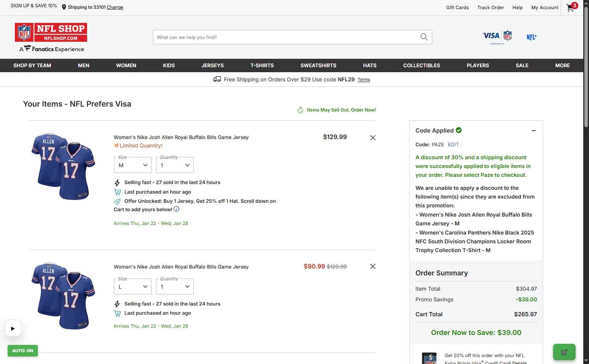This screenshot has height=364, width=589.
Task: Click the tag icon next to Offer Unlocked
Action: (x=117, y=201)
